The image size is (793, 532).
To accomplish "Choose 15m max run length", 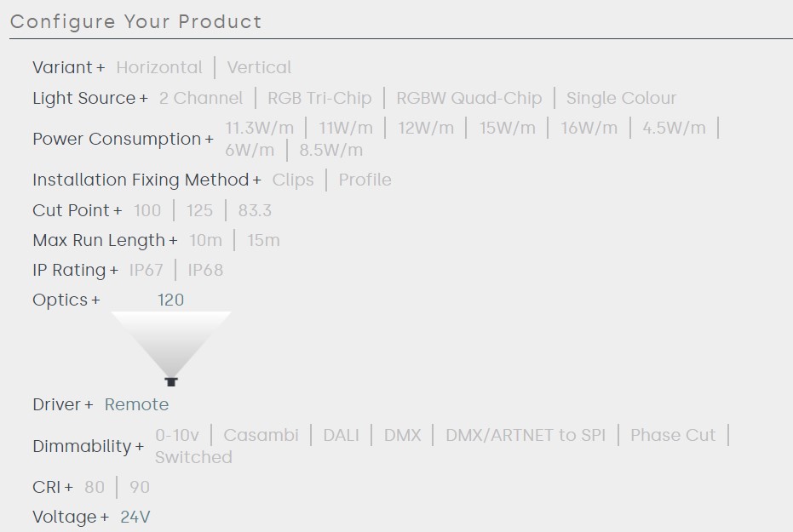I will pos(263,241).
